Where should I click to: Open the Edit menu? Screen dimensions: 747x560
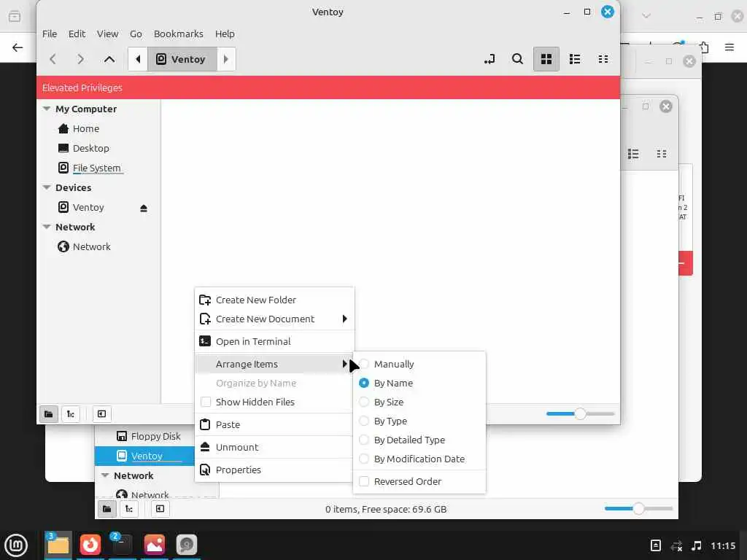tap(77, 34)
